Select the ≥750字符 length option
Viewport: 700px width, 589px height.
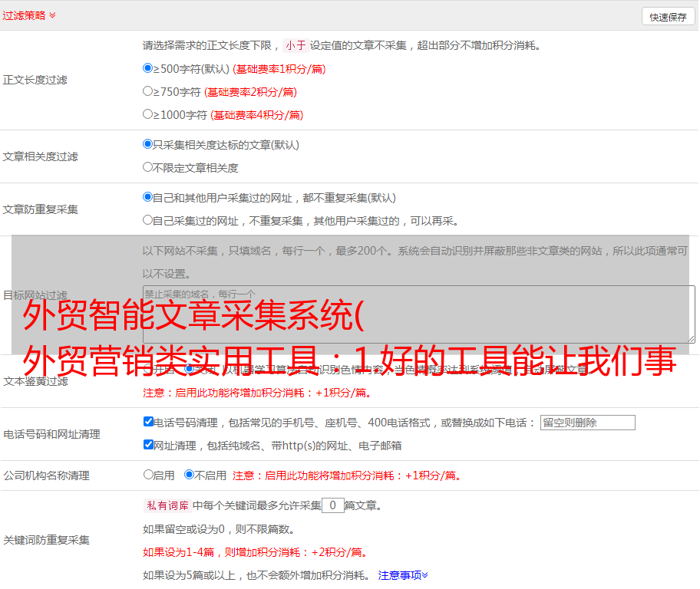pos(148,91)
